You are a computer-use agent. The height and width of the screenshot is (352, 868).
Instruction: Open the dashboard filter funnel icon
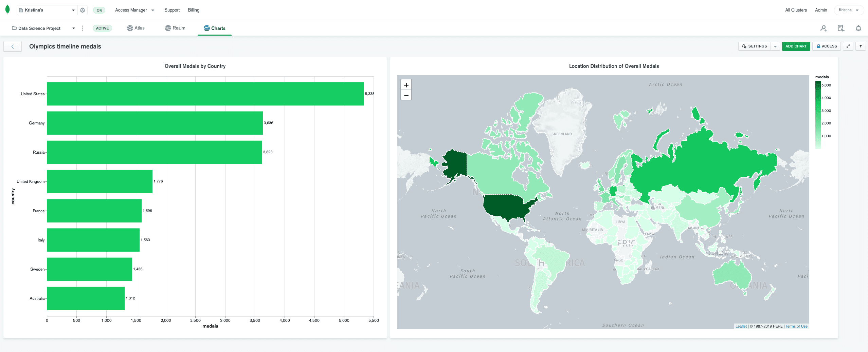pos(861,46)
